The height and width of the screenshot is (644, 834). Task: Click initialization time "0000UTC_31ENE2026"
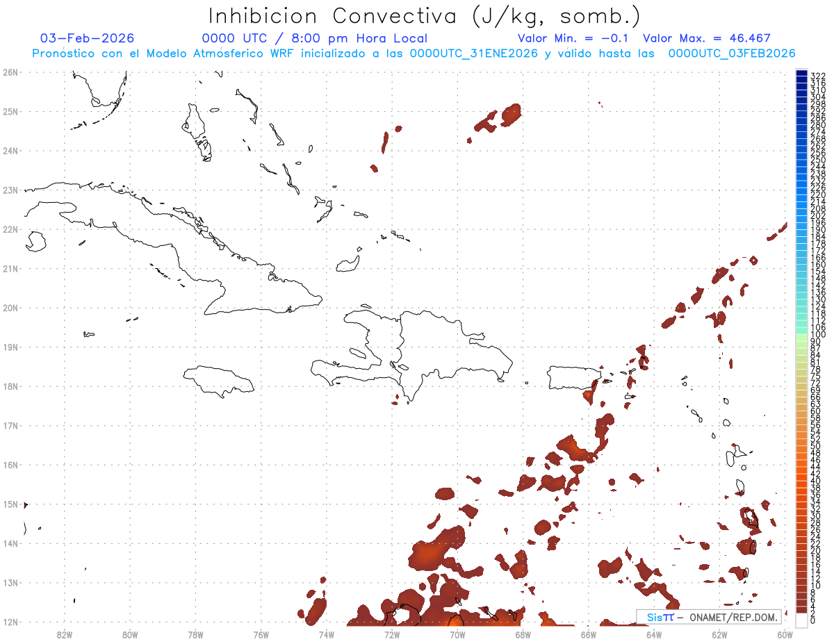(x=474, y=53)
